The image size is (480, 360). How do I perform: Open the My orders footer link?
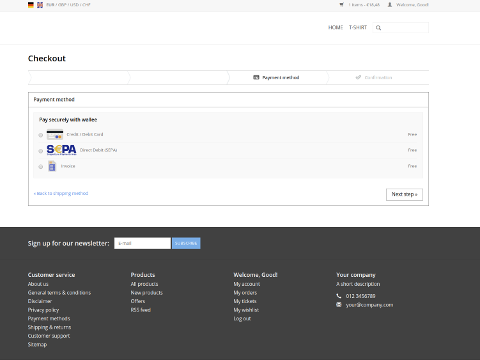click(245, 293)
